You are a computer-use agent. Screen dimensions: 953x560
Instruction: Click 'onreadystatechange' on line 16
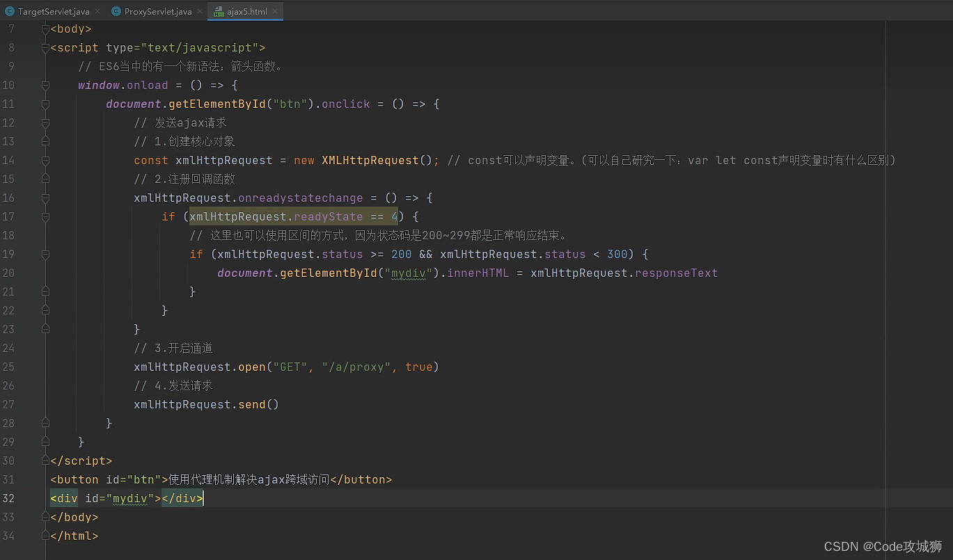(301, 198)
